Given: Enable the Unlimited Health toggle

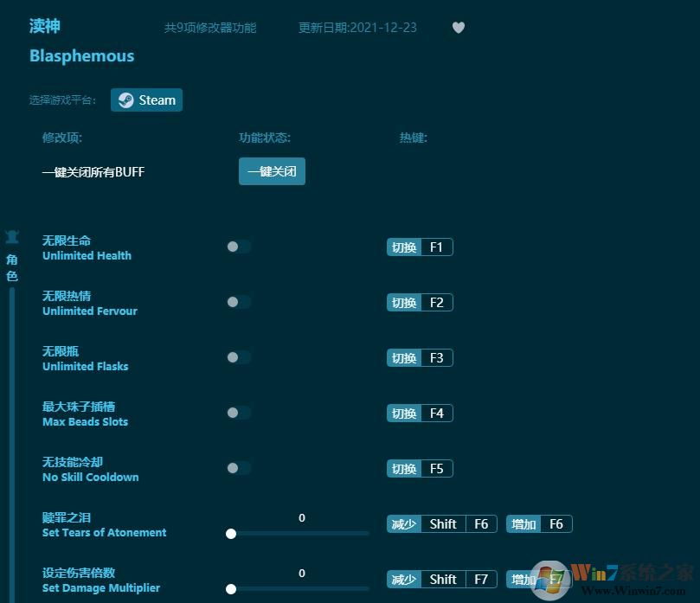Looking at the screenshot, I should coord(239,247).
